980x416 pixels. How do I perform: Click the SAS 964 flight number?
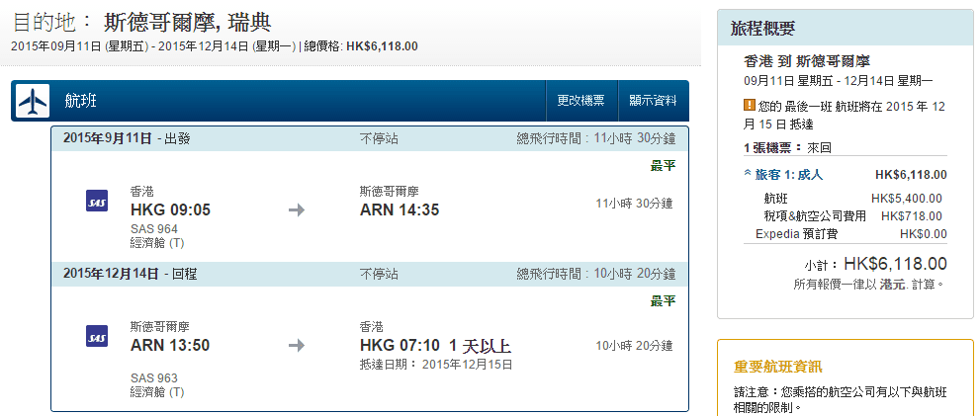(154, 229)
